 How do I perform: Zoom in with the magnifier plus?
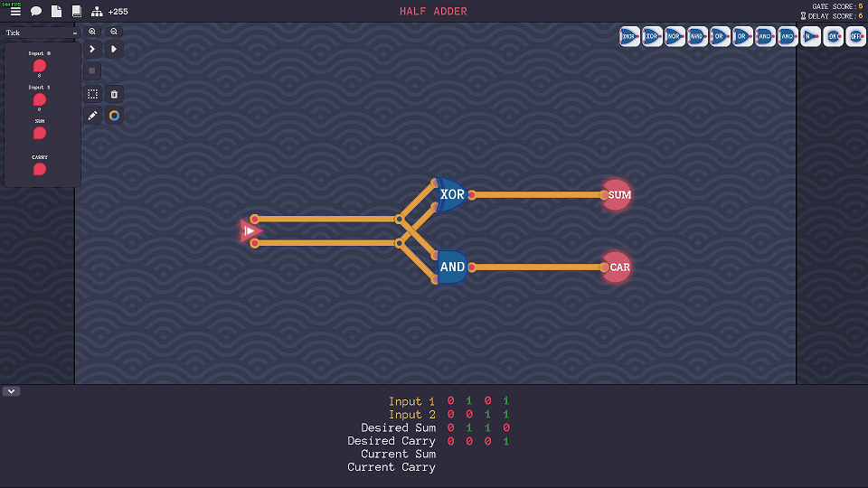click(92, 31)
